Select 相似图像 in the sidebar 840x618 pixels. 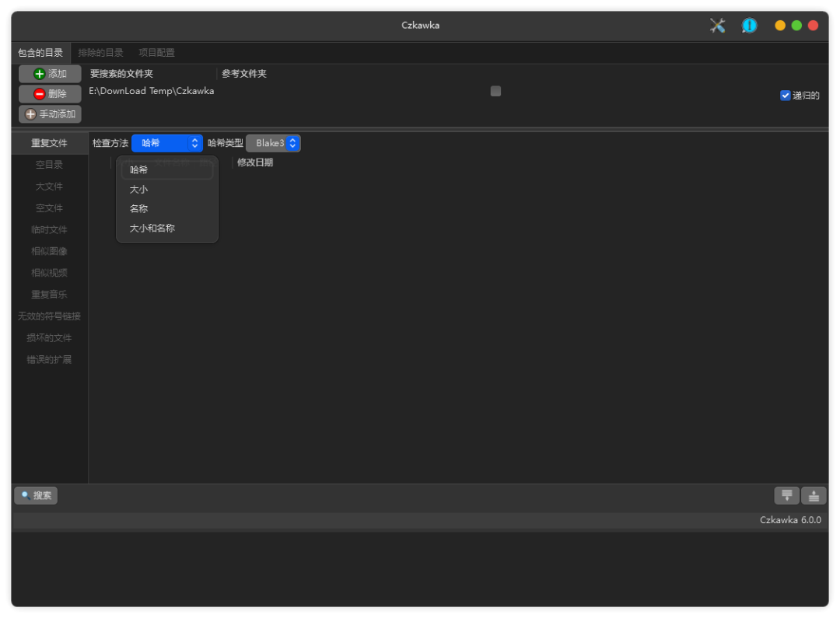pyautogui.click(x=49, y=251)
